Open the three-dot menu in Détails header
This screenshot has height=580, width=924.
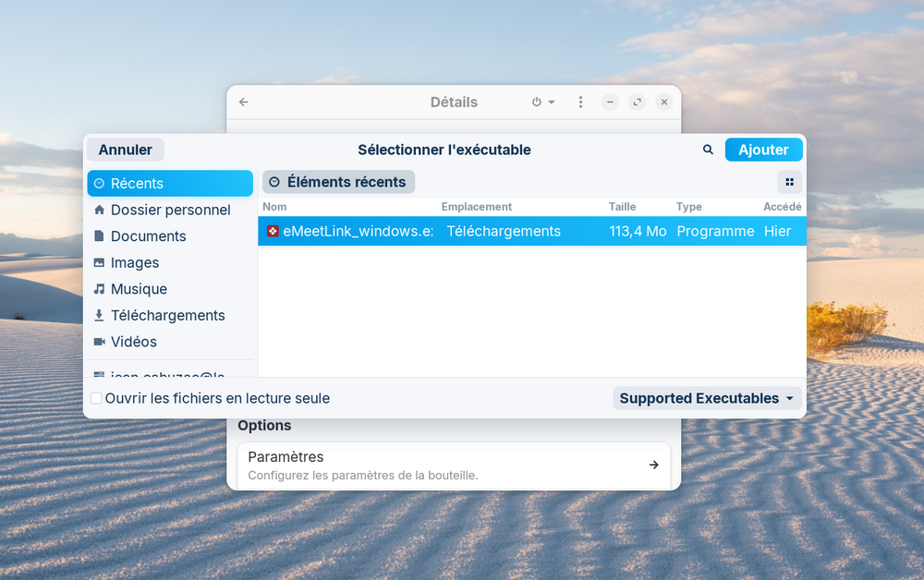(580, 103)
